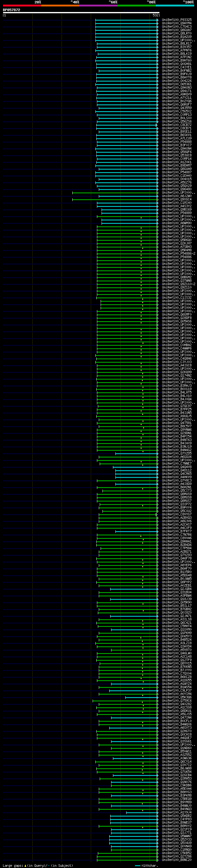This screenshot has width=197, height=868.
Task: Open the UniRef100_C7G4C3 hit
Action: click(x=177, y=26)
